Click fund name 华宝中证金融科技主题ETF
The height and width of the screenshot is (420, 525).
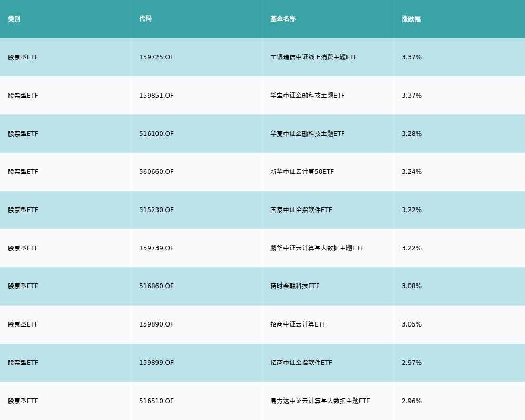tap(307, 96)
